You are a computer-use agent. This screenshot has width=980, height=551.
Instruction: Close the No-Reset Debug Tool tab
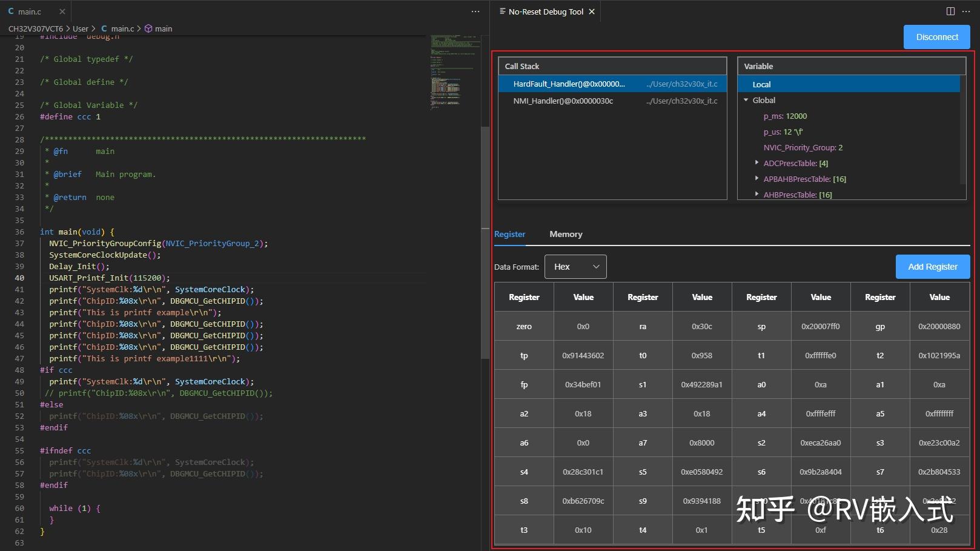591,11
